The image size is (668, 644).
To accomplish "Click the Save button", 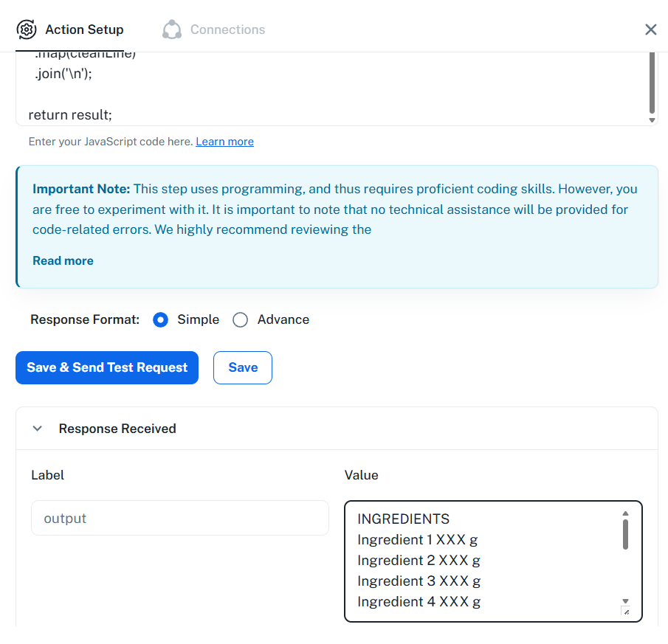I will click(243, 368).
